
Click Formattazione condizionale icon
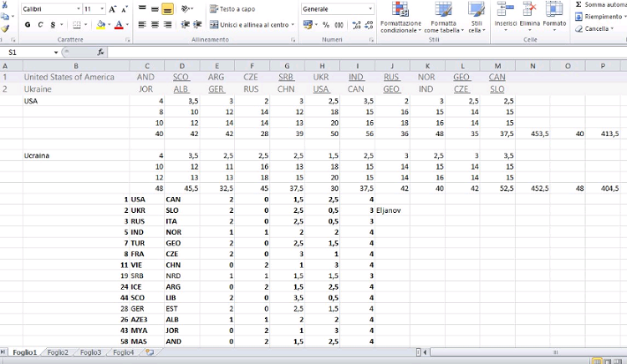coord(400,17)
